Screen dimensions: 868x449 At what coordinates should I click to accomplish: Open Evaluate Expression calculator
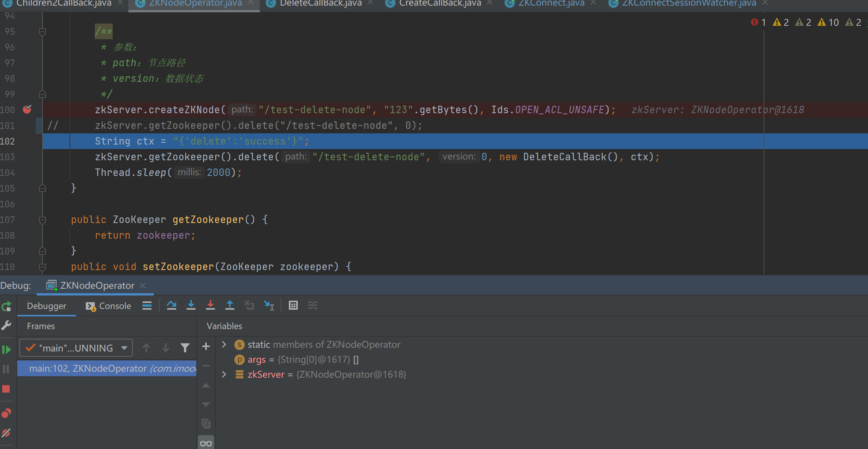[293, 306]
